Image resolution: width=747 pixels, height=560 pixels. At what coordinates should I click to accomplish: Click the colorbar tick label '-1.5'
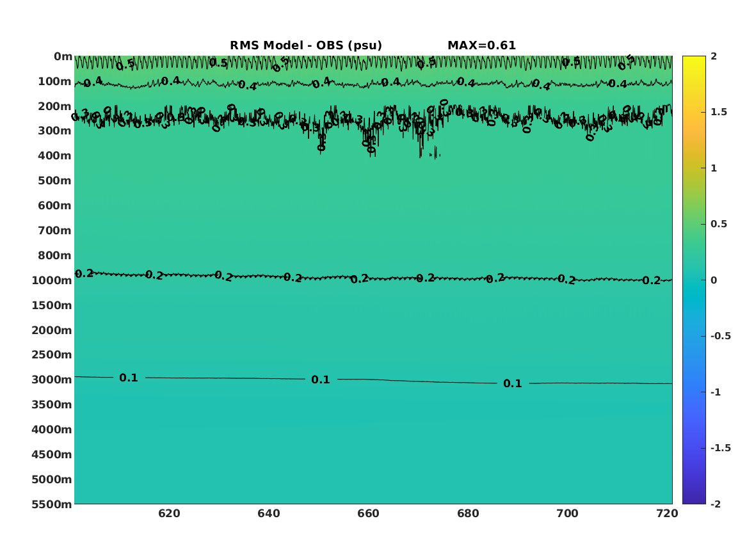click(x=721, y=448)
